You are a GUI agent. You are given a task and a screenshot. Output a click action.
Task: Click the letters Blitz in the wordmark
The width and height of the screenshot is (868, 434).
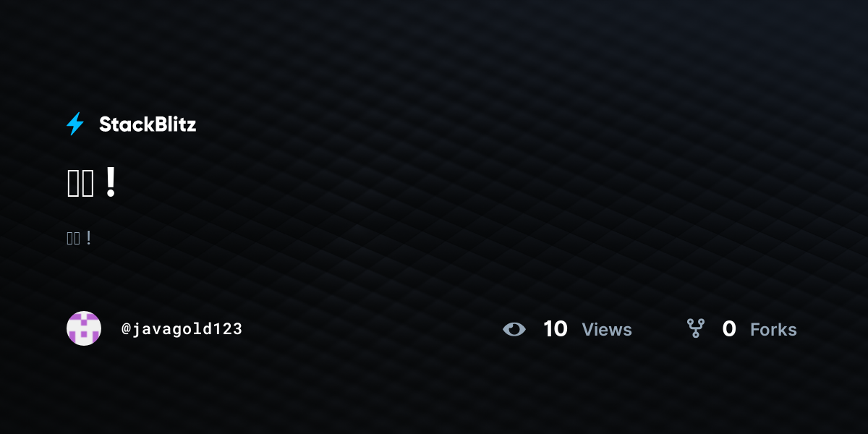[x=172, y=124]
